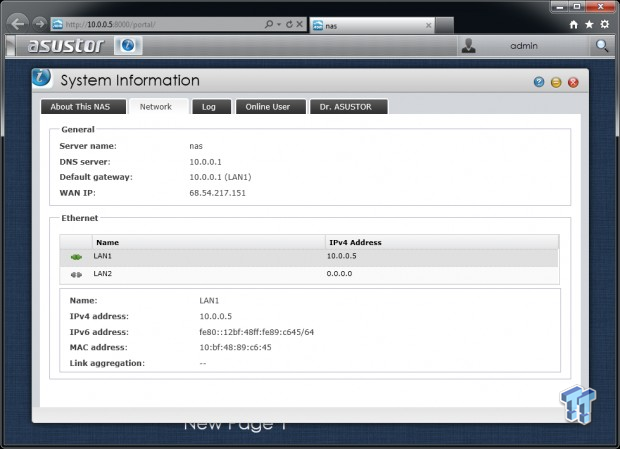Screen dimensions: 620x449
Task: Click the System Information window title icon
Action: pyautogui.click(x=42, y=77)
